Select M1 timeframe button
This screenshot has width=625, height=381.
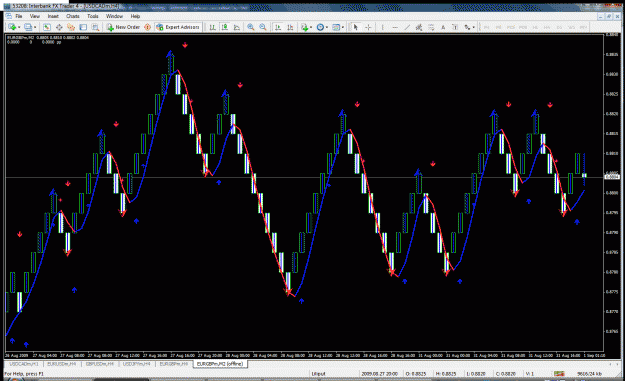(486, 27)
